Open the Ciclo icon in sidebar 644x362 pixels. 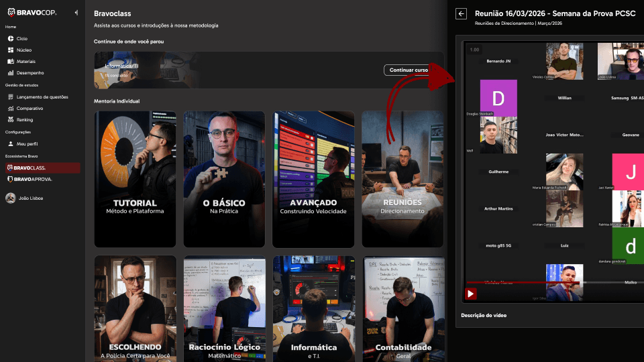click(x=11, y=39)
